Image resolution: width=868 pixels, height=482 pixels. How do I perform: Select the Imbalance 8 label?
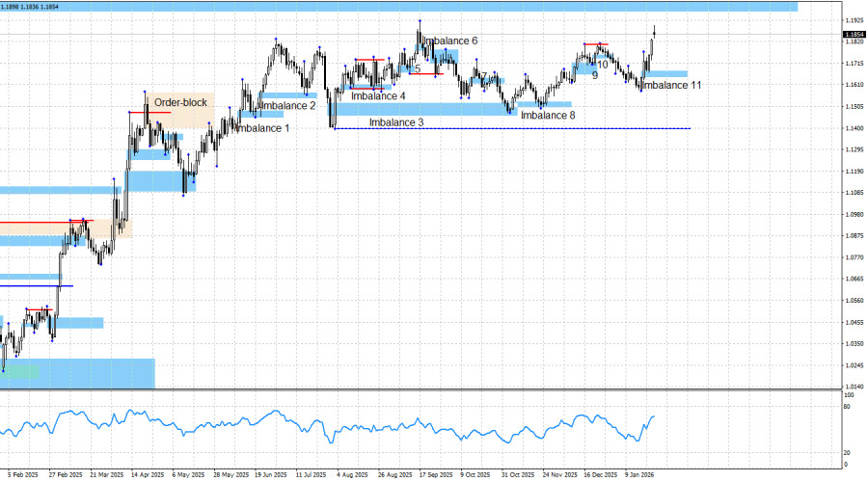[548, 116]
